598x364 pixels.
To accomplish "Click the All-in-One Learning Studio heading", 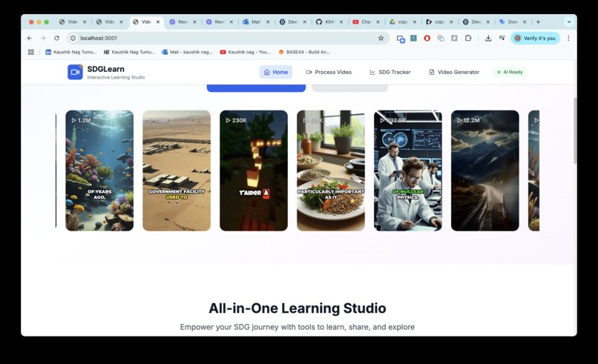I will point(298,308).
